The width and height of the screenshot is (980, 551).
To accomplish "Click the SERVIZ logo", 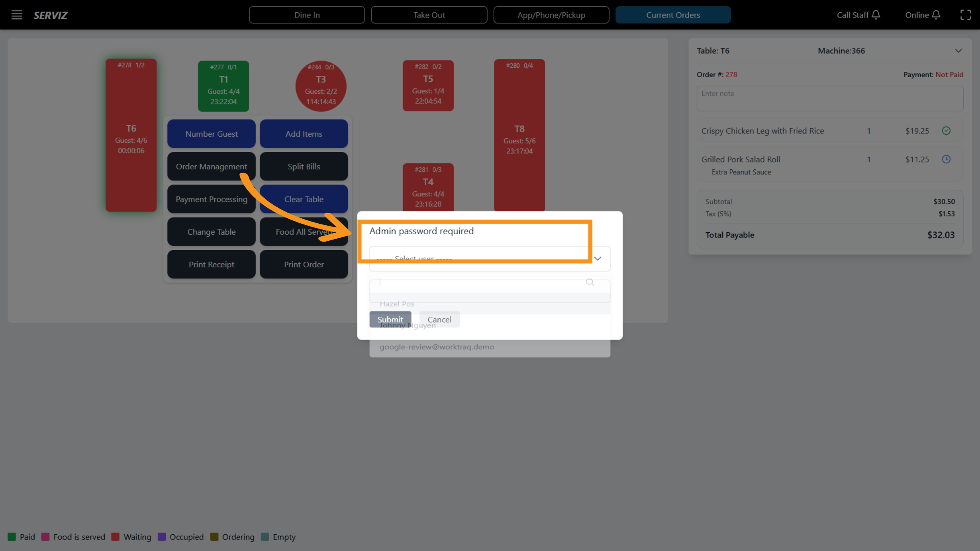I will tap(50, 15).
